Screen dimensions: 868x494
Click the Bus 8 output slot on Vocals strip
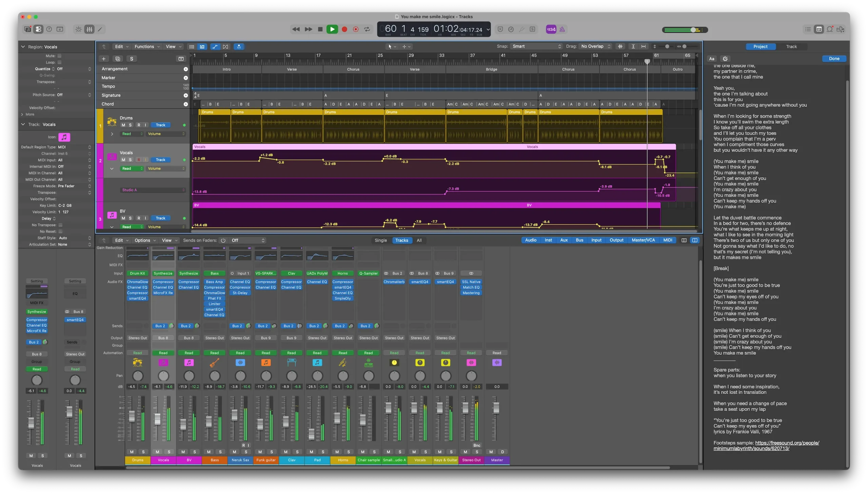163,338
